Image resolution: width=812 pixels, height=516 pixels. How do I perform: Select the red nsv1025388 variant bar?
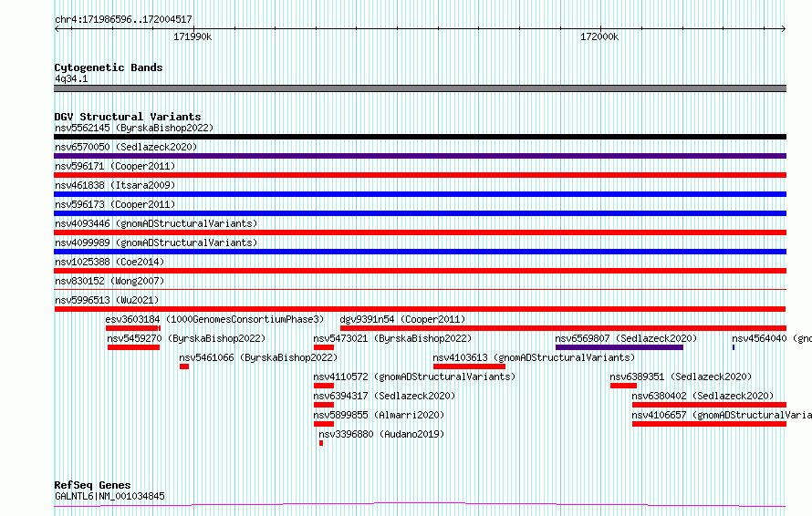pyautogui.click(x=420, y=271)
